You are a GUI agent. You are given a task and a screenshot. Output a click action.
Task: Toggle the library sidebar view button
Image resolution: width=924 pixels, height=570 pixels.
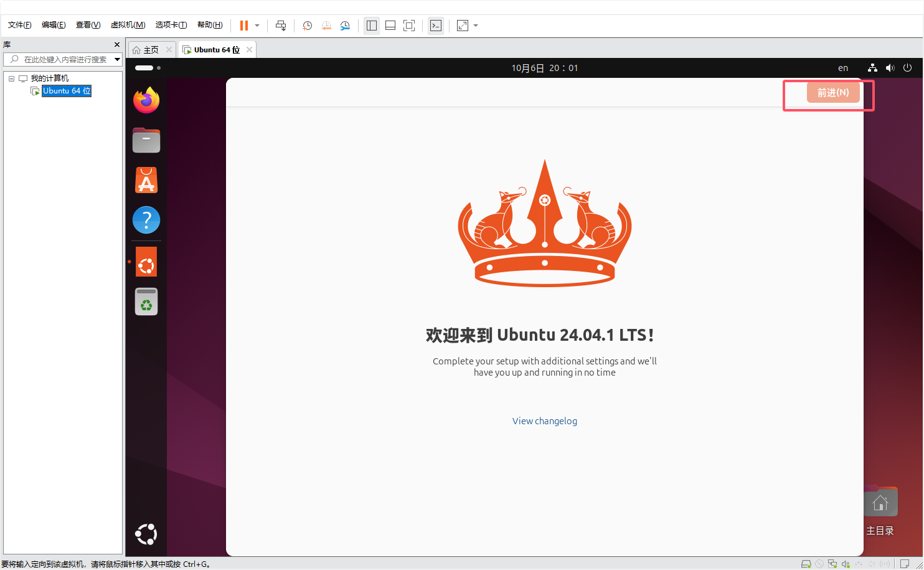pos(372,26)
